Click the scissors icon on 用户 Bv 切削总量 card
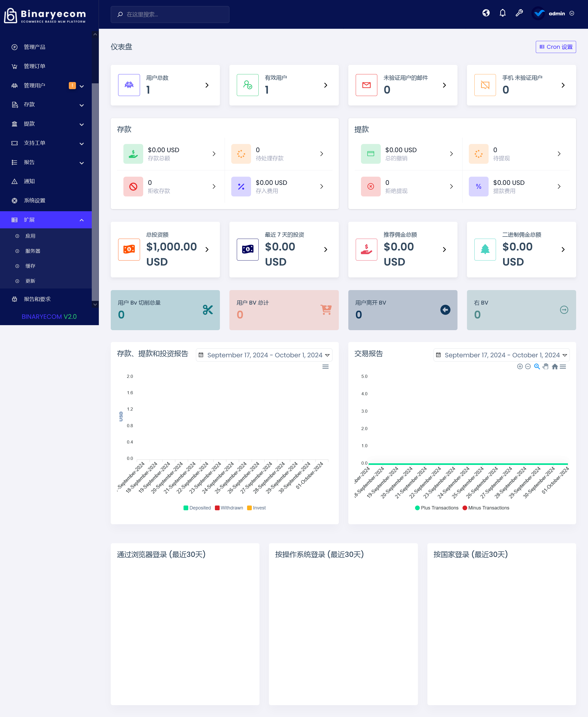The image size is (588, 717). pos(208,310)
